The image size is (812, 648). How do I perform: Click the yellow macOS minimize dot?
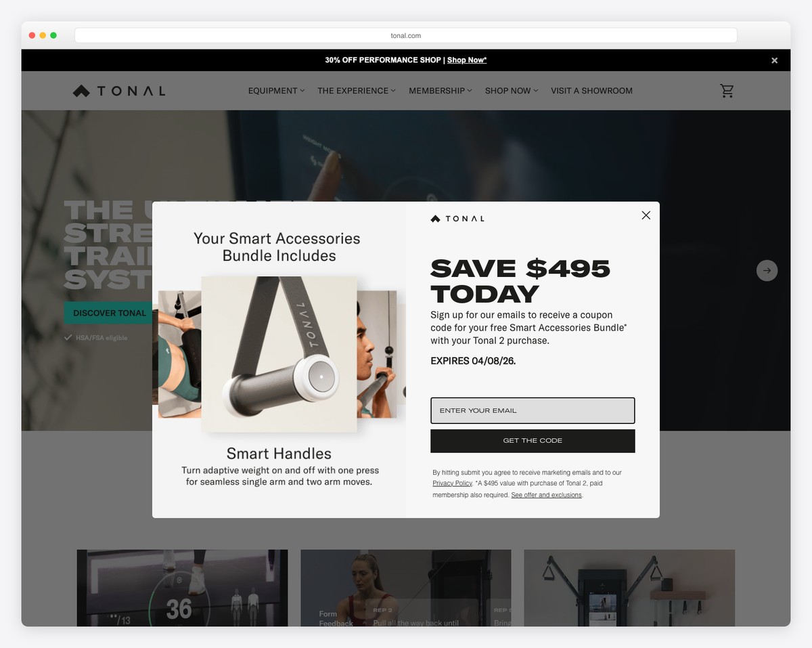click(43, 35)
